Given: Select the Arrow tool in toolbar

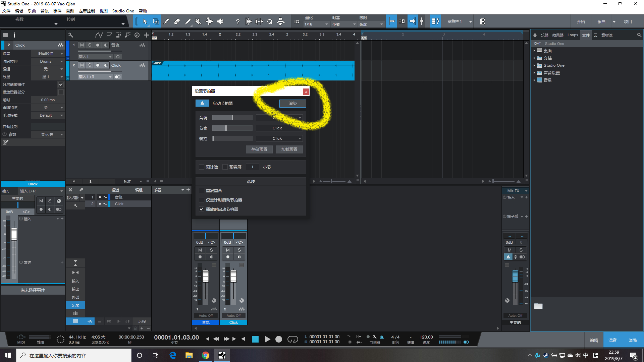Looking at the screenshot, I should [145, 21].
